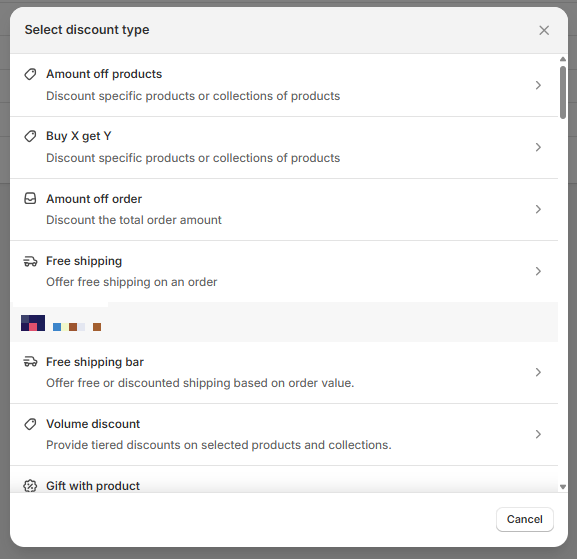Select the Free shipping discount type

(x=284, y=272)
